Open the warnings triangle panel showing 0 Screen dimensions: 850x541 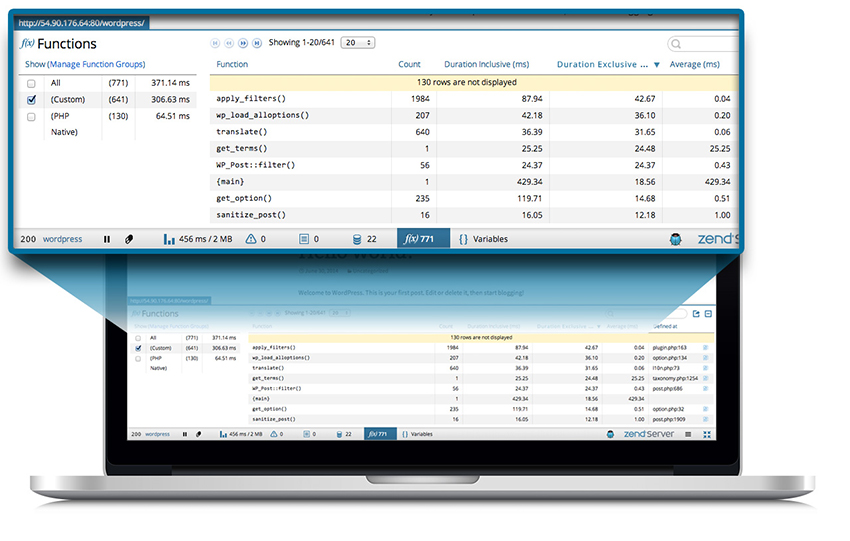pyautogui.click(x=255, y=240)
